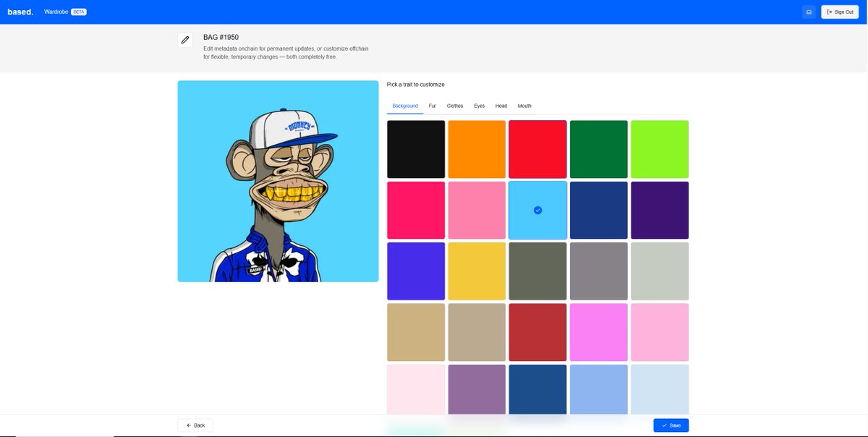Choose the light pink swatch at fourth row end
Image resolution: width=868 pixels, height=437 pixels.
[x=660, y=332]
